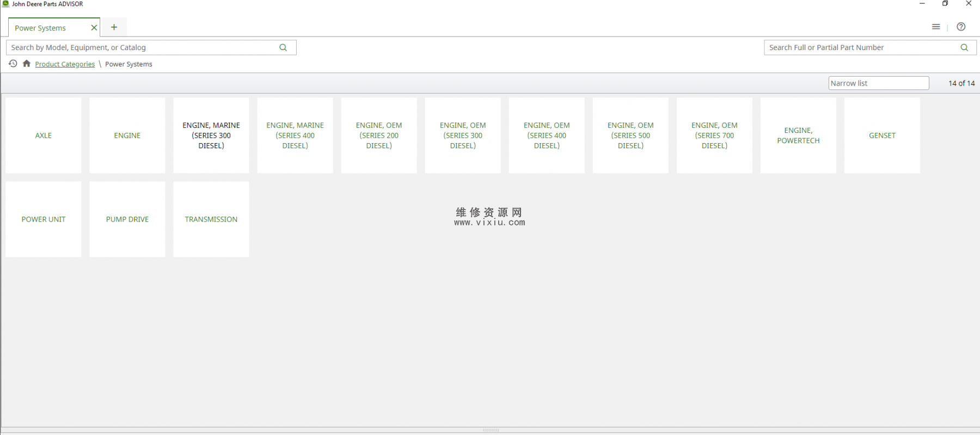Add a new tab with plus icon

[x=114, y=27]
